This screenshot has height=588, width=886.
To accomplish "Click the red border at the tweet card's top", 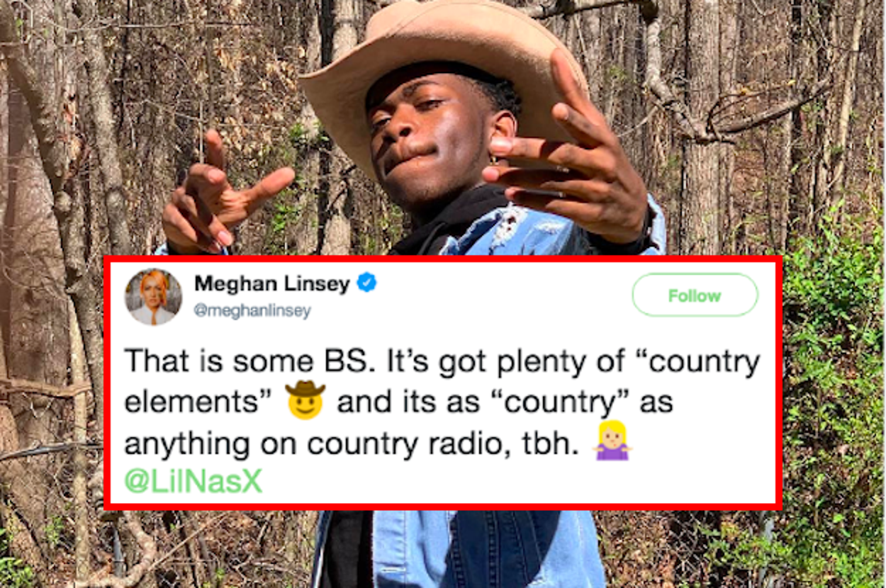I will 443,259.
